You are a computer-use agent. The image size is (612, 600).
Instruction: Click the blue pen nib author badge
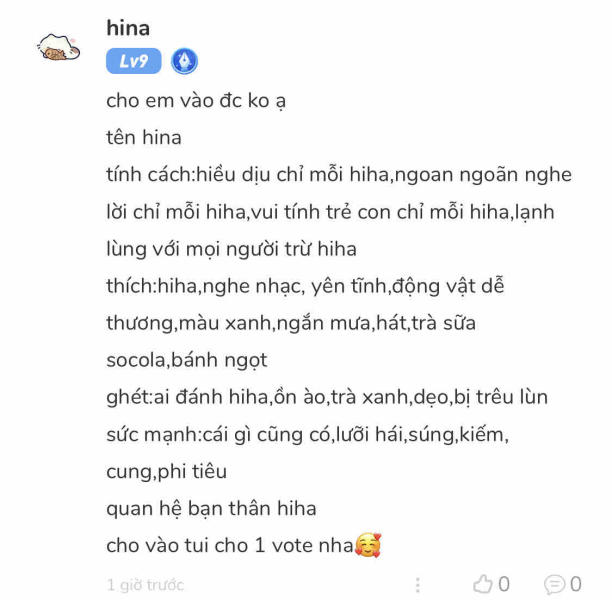(x=184, y=61)
